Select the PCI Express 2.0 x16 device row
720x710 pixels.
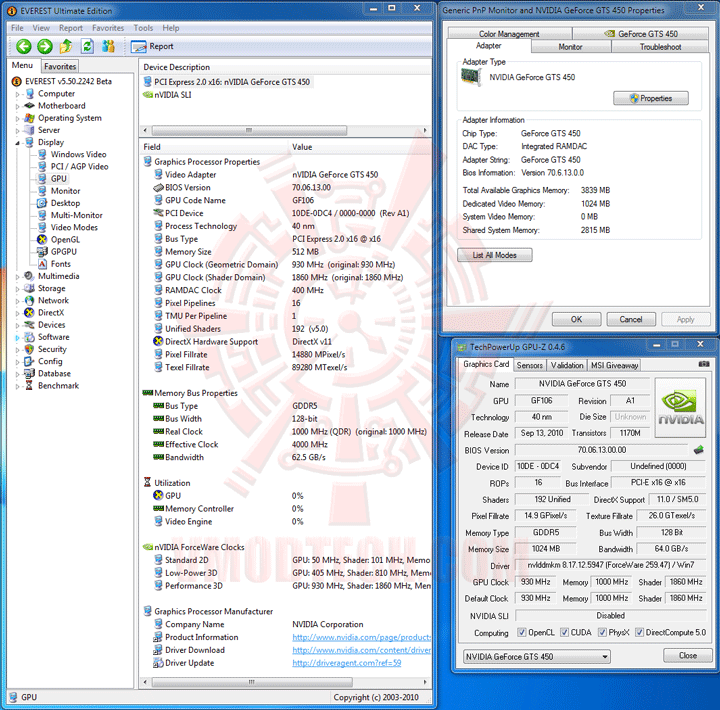tap(227, 82)
